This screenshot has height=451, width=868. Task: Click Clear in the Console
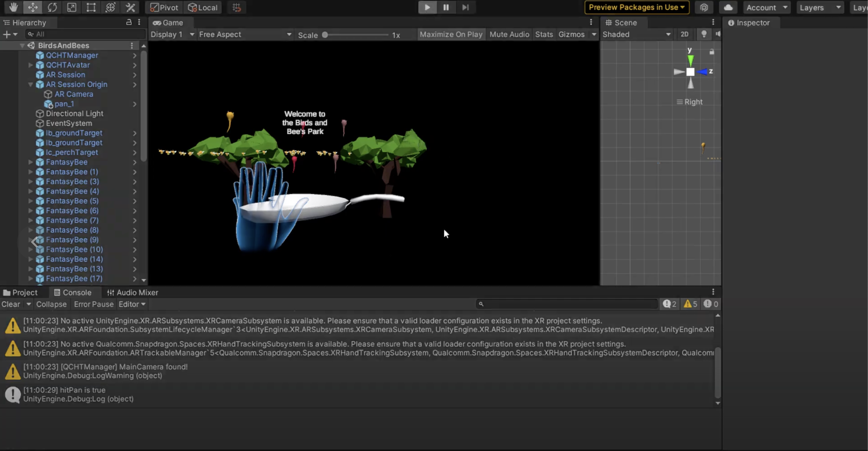[x=11, y=304]
